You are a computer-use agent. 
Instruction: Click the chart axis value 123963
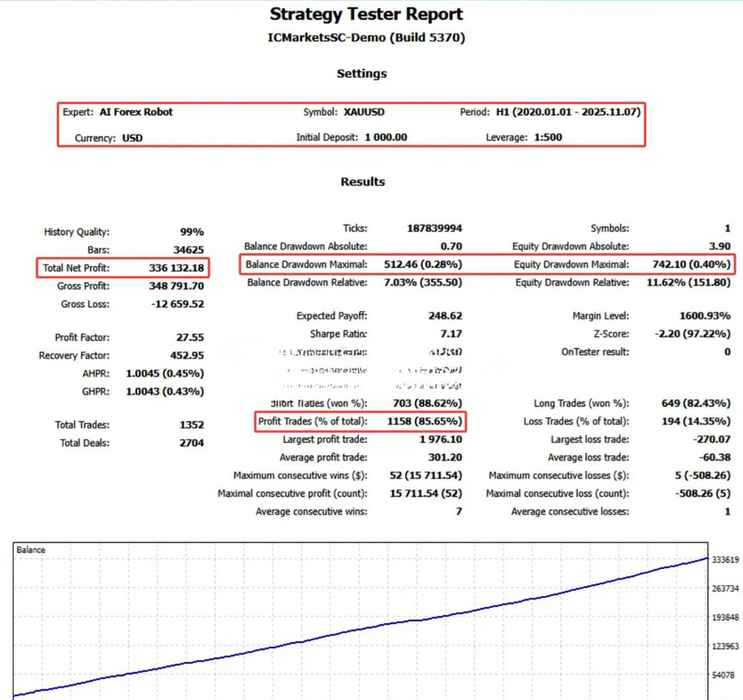point(725,646)
